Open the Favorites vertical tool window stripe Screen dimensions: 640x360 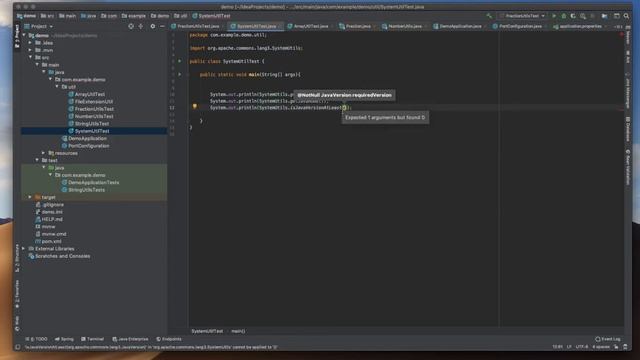tap(17, 294)
